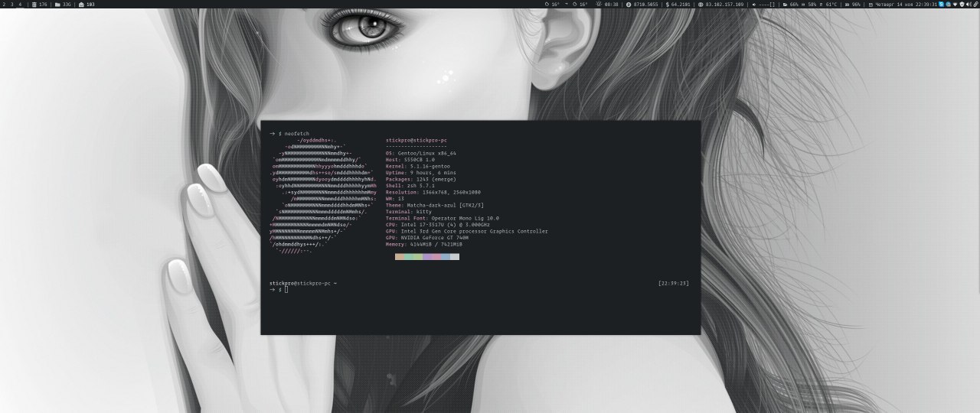Screen dimensions: 980x413
Task: Open the mail indicator showing 103
Action: pyautogui.click(x=87, y=4)
